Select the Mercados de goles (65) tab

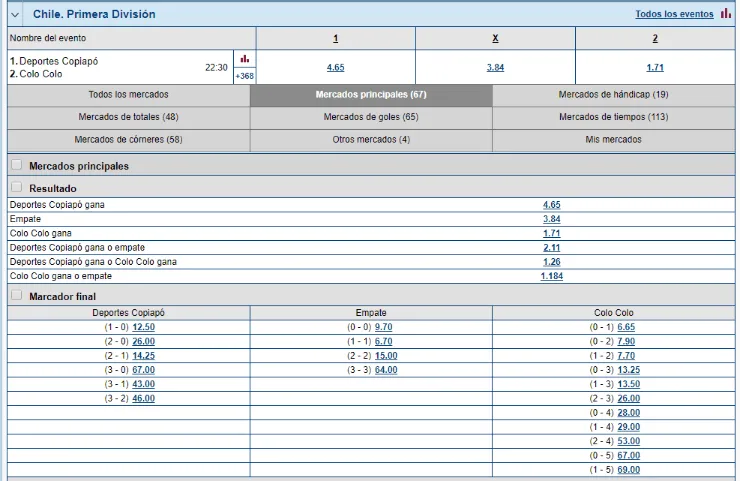tap(371, 117)
